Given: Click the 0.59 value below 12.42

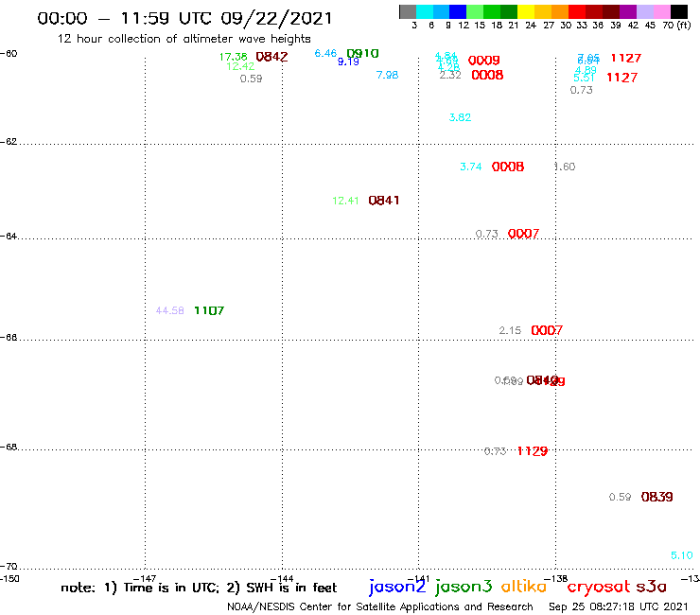Looking at the screenshot, I should click(x=251, y=79).
